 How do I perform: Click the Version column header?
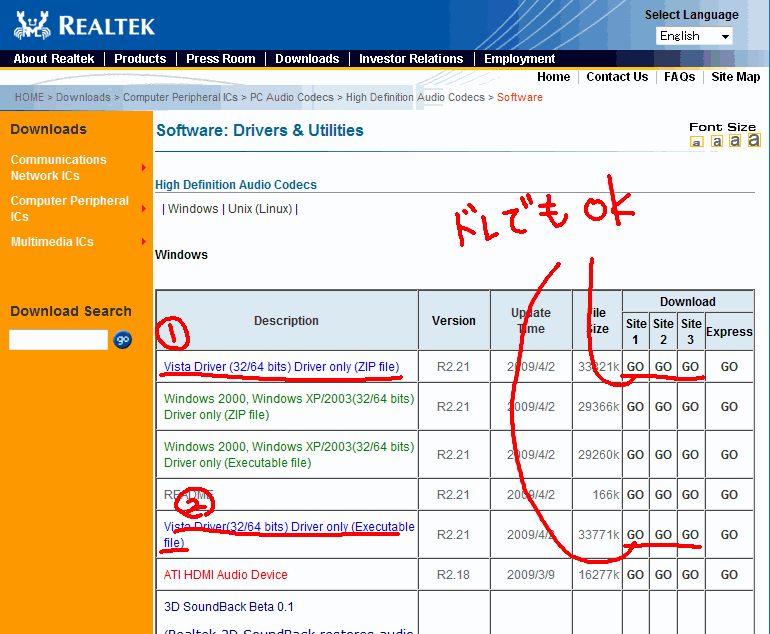[453, 321]
